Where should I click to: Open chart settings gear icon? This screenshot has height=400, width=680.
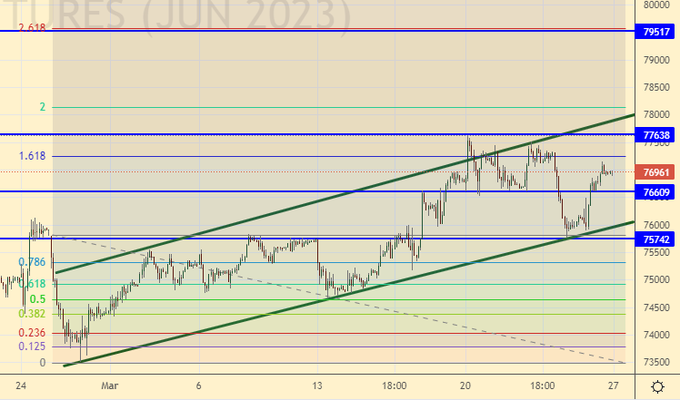click(x=655, y=386)
